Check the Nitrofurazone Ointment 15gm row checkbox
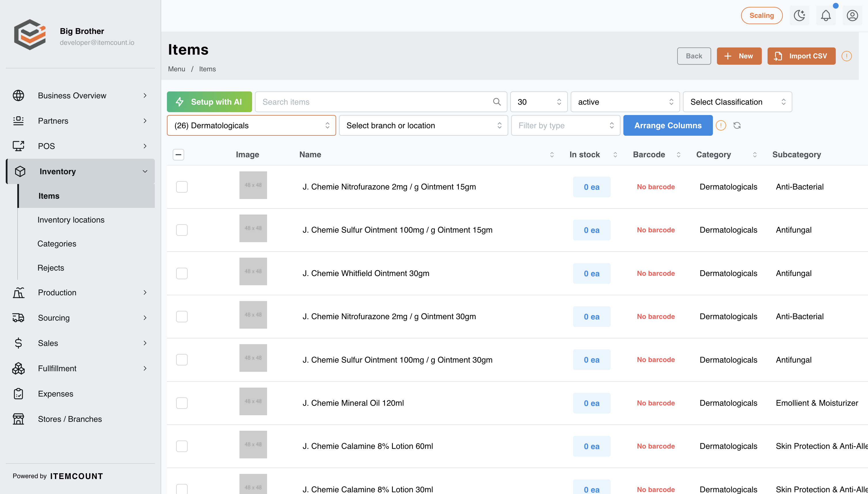 pyautogui.click(x=182, y=187)
